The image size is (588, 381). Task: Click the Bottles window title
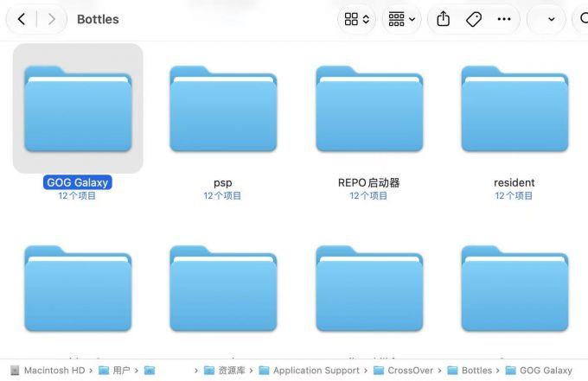coord(98,19)
